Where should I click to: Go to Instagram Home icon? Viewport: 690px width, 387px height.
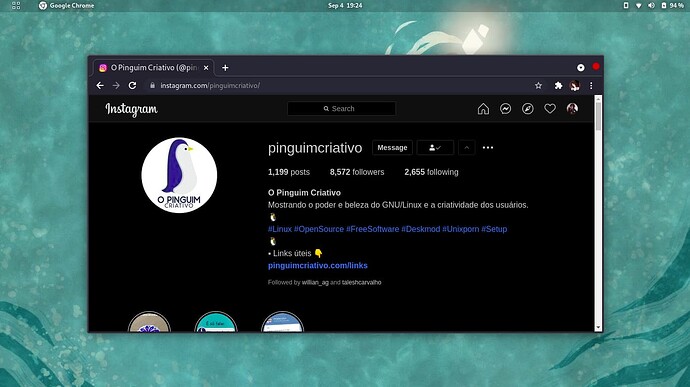click(483, 109)
